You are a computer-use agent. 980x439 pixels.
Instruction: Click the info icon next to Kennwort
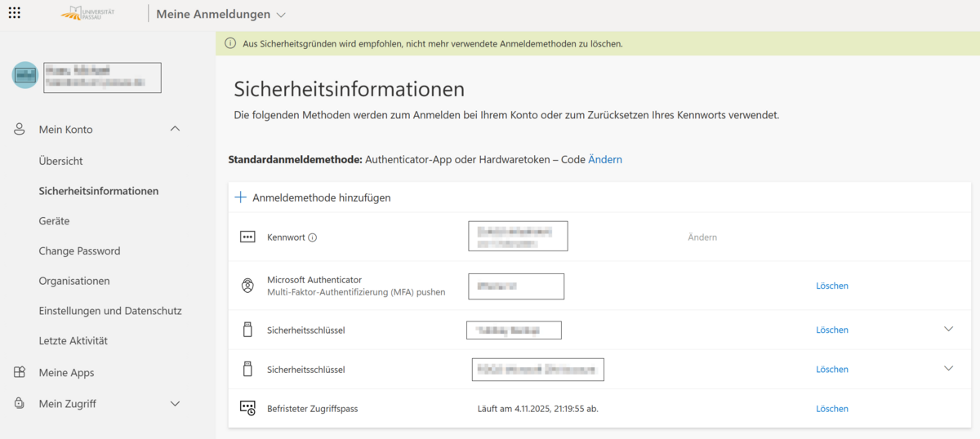[312, 237]
